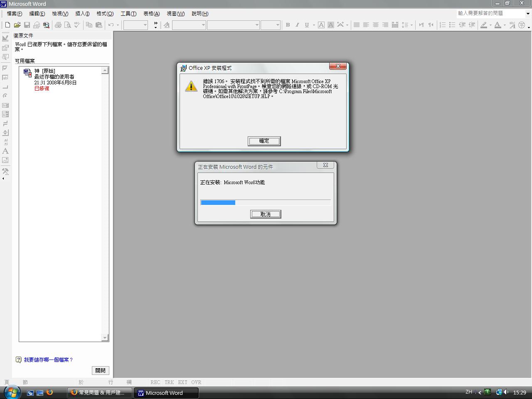
Task: Expand the zoom percentage dropdown
Action: pos(145,25)
